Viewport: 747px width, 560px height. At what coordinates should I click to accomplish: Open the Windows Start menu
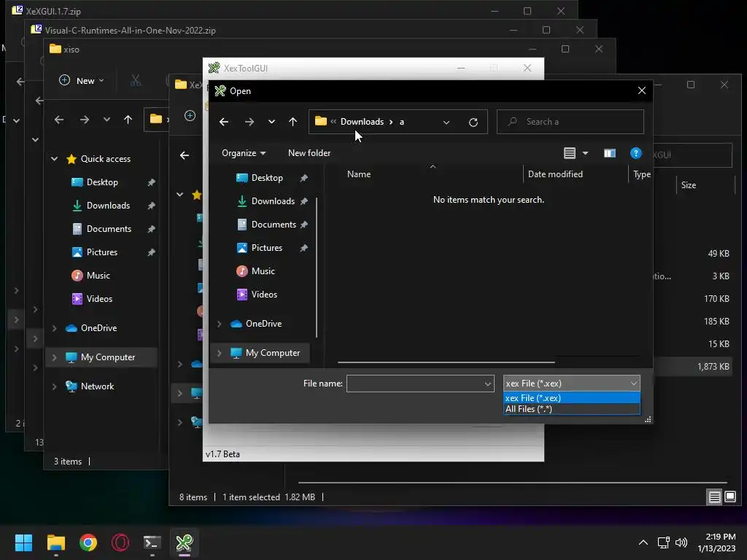click(23, 542)
